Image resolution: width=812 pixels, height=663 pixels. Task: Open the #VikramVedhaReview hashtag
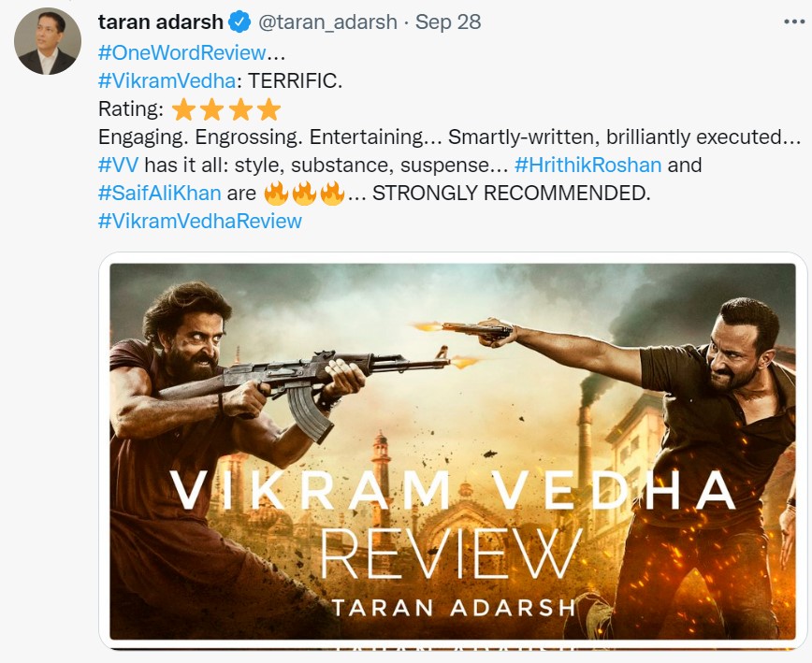[200, 221]
